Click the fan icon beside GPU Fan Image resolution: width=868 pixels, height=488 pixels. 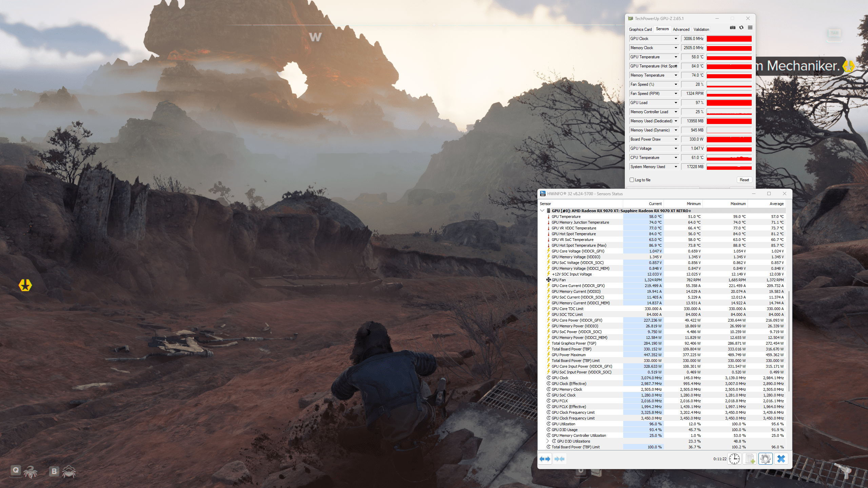pos(548,280)
